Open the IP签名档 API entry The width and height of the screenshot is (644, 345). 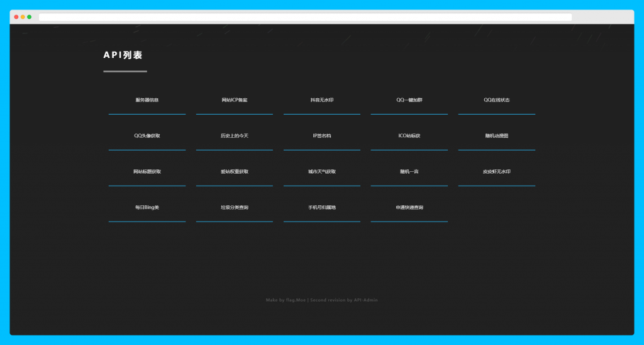pos(322,136)
